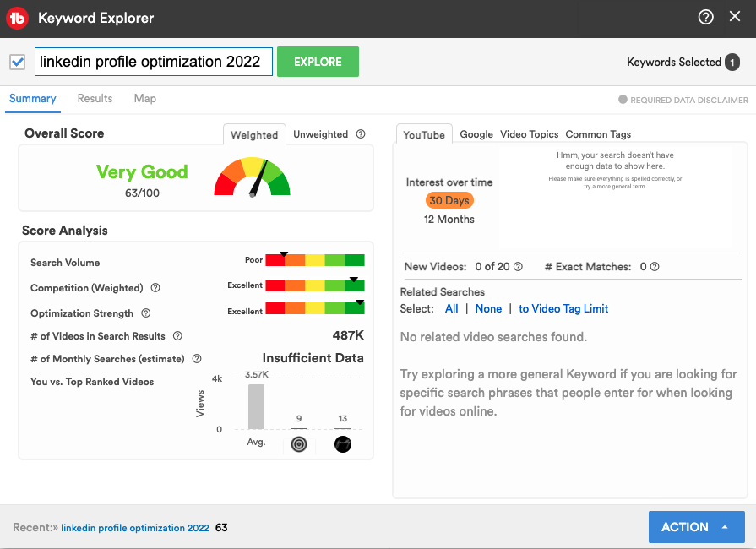Switch to the Google tab

click(476, 134)
